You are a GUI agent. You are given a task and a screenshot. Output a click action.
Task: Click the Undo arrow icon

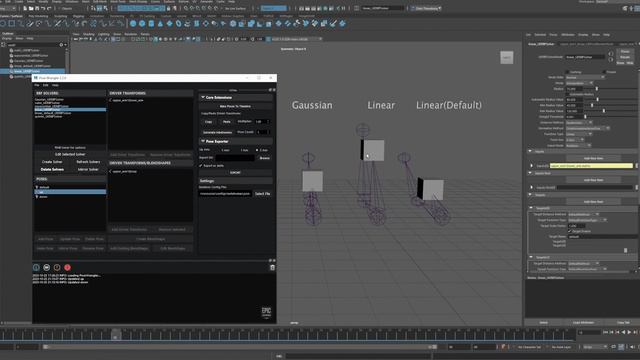(43, 8)
